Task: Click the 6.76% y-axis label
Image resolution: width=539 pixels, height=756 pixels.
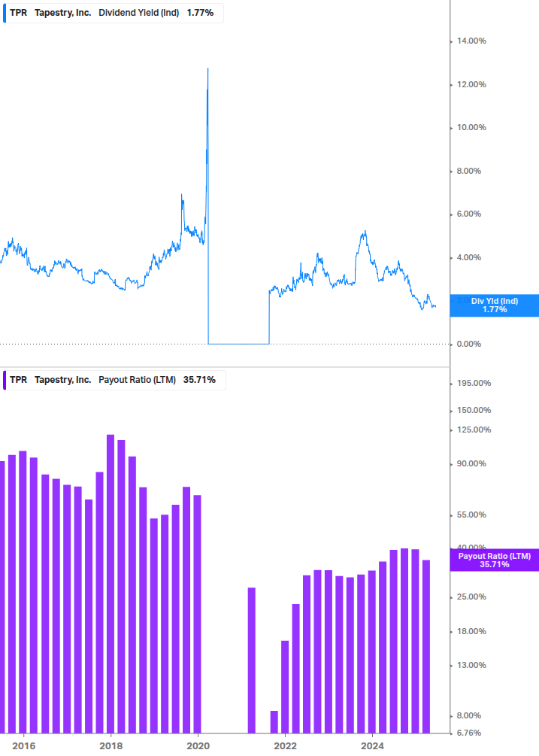Action: coord(469,733)
